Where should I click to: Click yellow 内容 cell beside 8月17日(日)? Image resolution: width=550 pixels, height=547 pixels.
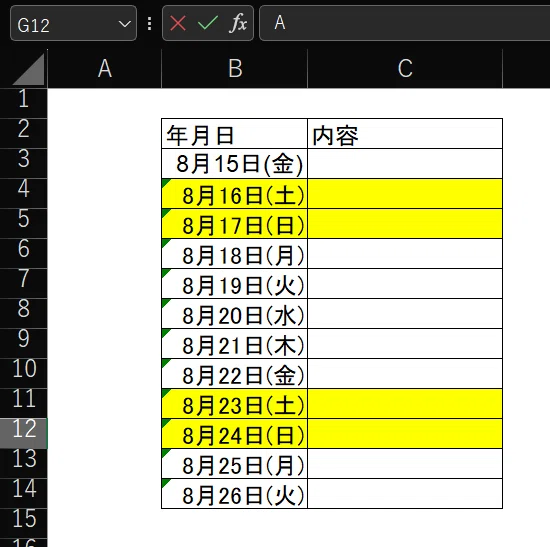coord(405,224)
